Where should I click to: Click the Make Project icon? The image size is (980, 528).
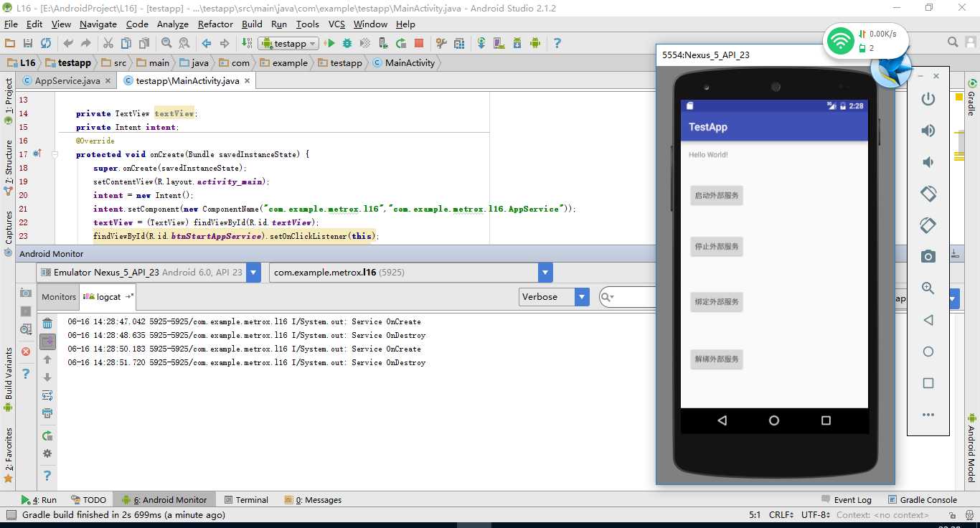pyautogui.click(x=247, y=43)
